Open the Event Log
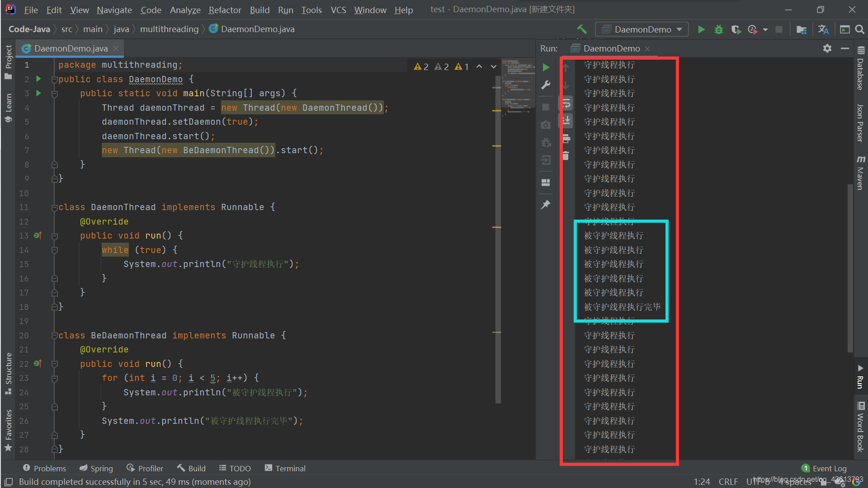 (x=824, y=468)
